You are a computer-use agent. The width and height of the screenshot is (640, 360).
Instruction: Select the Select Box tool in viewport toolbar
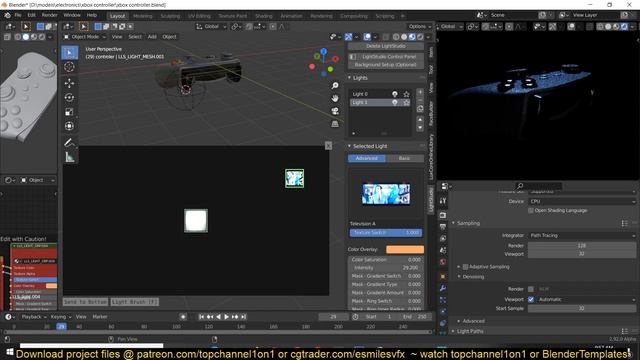[69, 53]
